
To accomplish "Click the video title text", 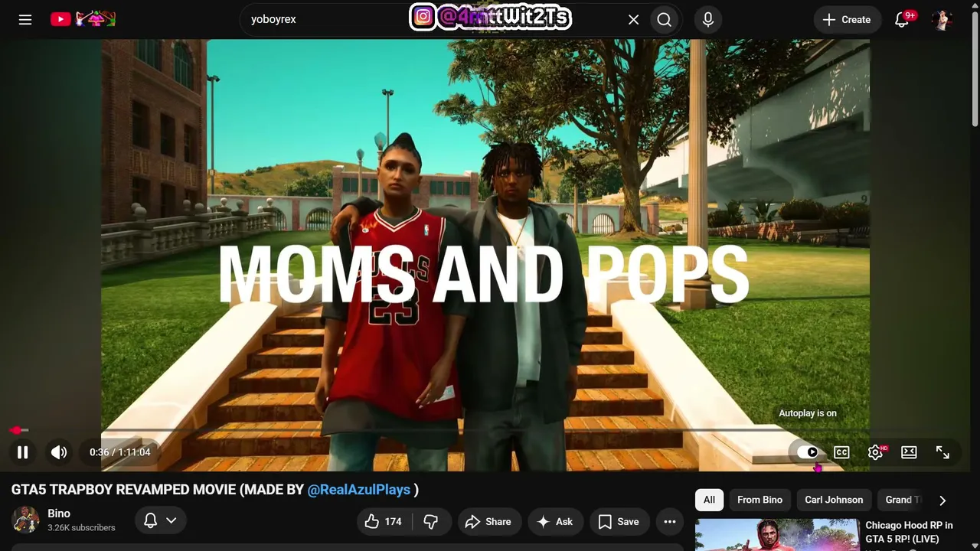I will (x=215, y=490).
